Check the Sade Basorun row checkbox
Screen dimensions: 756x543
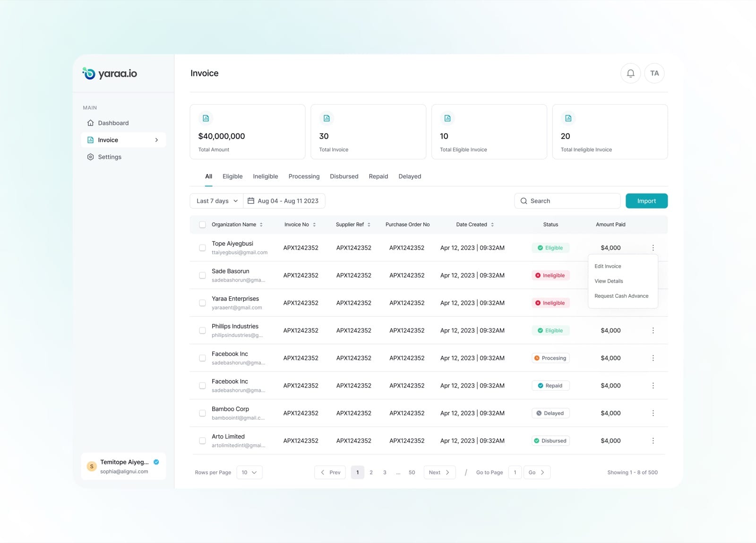coord(202,275)
